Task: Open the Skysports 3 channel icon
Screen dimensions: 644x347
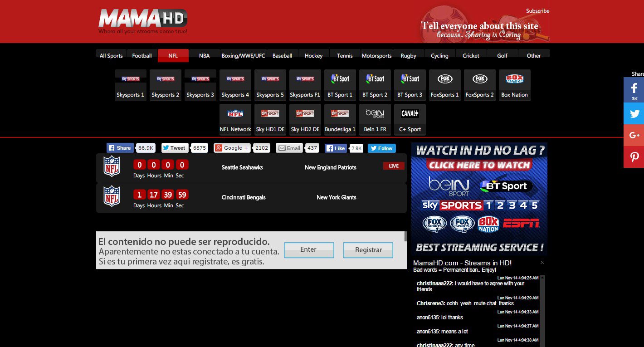Action: pos(200,85)
